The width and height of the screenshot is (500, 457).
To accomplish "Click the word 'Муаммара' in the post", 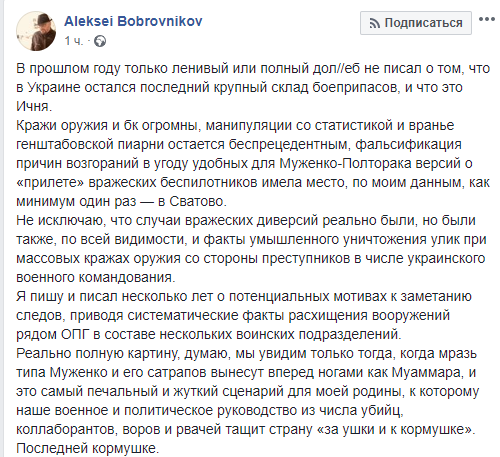I will point(428,372).
